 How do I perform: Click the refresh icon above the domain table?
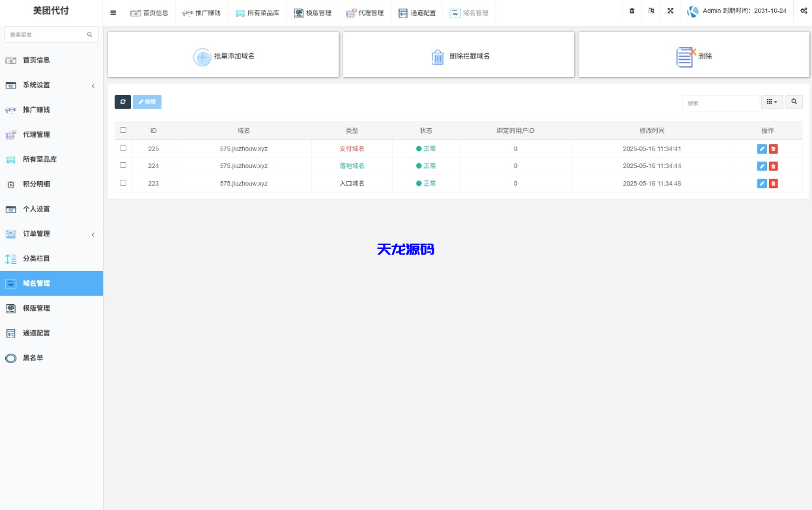[122, 102]
